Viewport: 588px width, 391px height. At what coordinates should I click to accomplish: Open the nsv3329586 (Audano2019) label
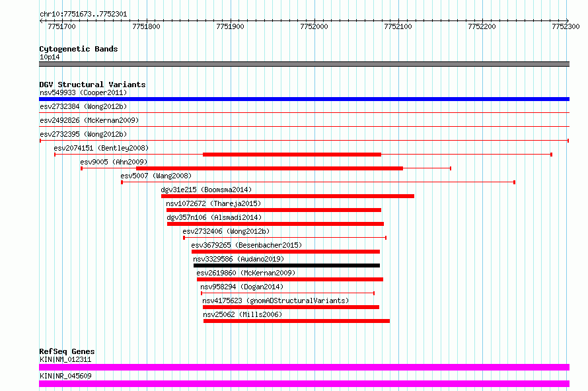point(239,259)
